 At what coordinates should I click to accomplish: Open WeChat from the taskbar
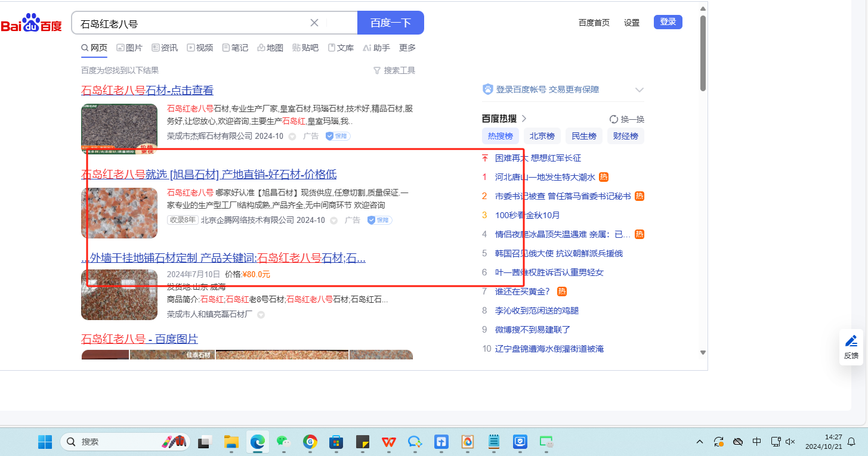coord(283,442)
